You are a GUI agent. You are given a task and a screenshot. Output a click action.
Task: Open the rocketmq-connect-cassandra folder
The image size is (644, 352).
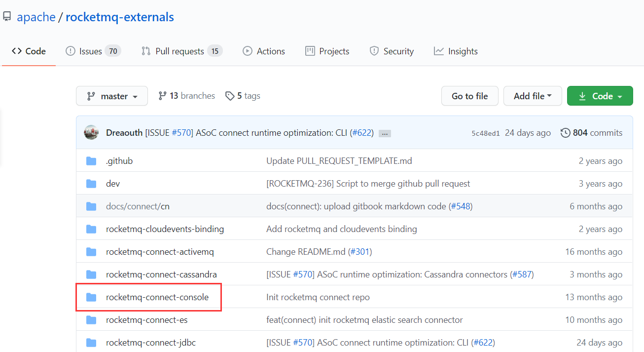(162, 274)
